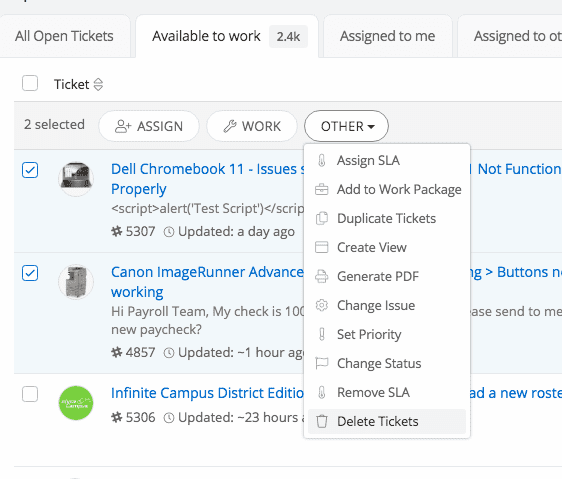
Task: Click the flag icon for Change Status
Action: [322, 364]
